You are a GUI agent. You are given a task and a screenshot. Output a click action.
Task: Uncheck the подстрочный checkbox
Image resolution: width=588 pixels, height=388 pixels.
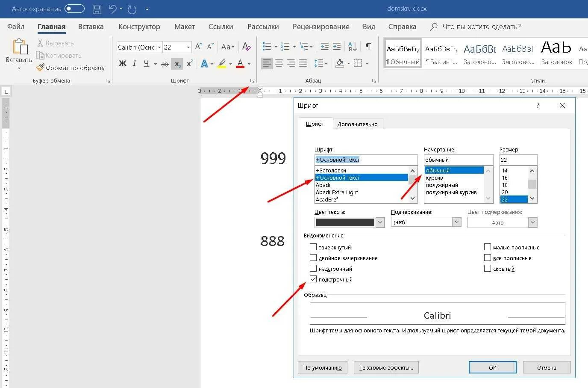tap(313, 279)
